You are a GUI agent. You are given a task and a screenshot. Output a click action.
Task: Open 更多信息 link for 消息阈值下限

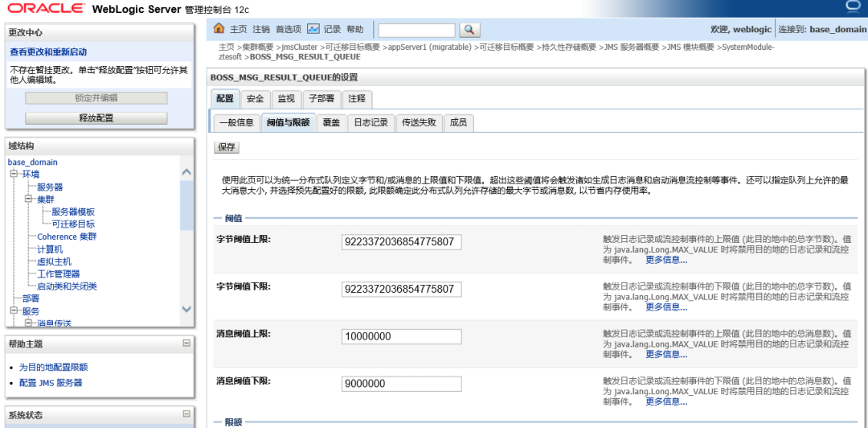coord(666,401)
